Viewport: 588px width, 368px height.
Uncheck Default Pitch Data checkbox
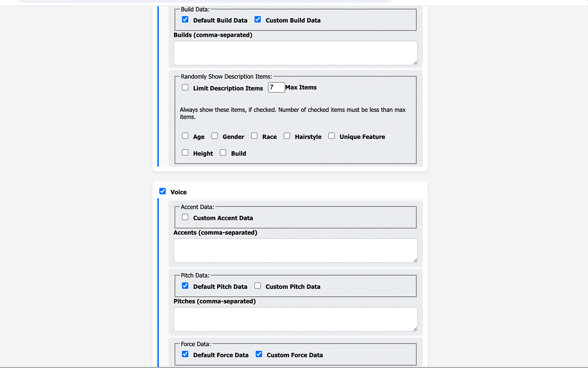click(185, 286)
